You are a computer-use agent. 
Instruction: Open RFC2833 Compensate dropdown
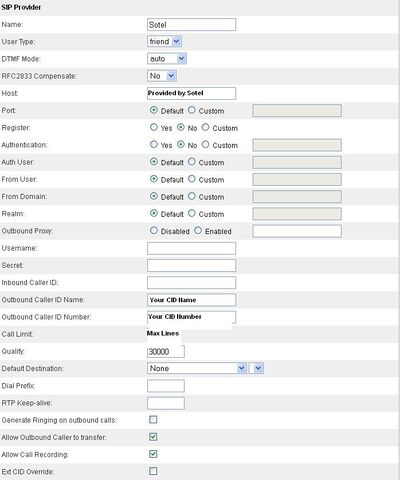coord(162,76)
